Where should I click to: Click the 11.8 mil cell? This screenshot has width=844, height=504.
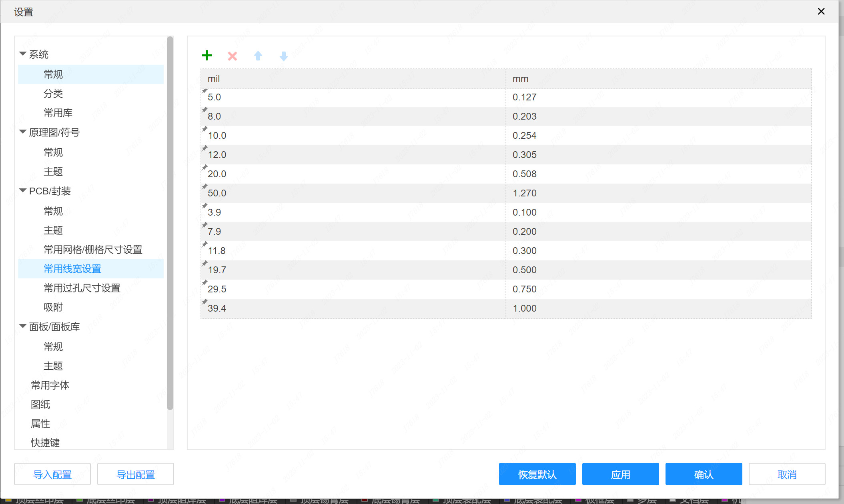point(353,251)
